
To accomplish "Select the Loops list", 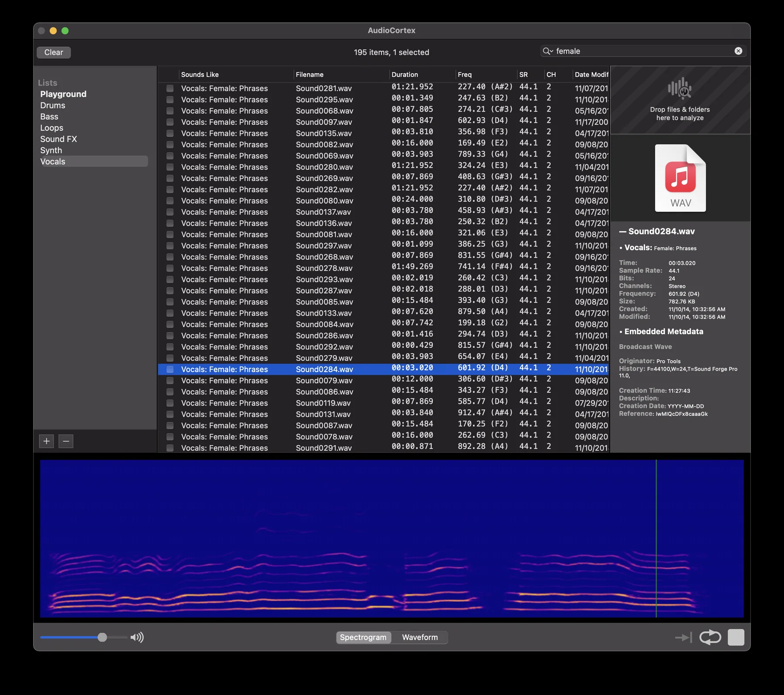I will click(52, 128).
